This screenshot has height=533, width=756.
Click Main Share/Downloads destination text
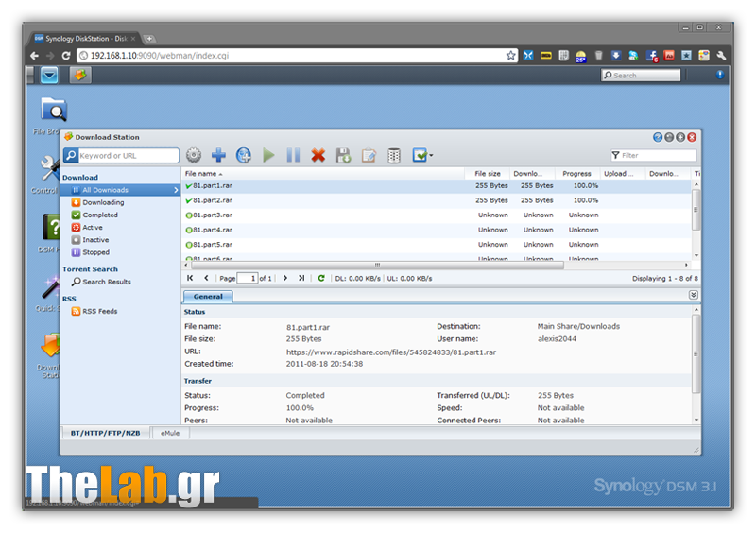pyautogui.click(x=578, y=327)
